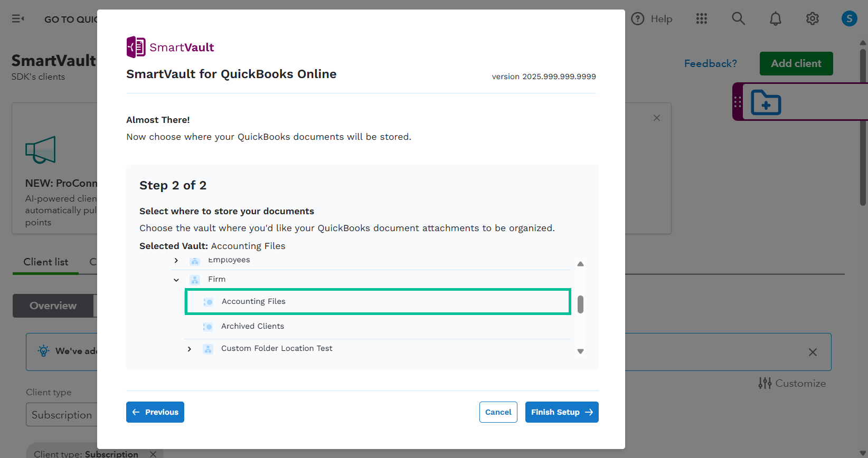Click the Accounting Files vault icon
The image size is (868, 458).
[x=208, y=302]
